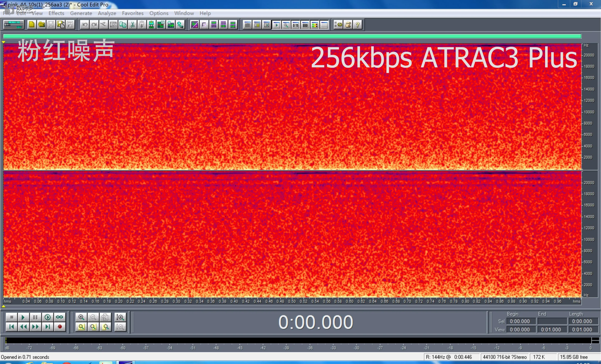This screenshot has height=364, width=601.
Task: Toggle the colored Level Meters display
Action: (314, 25)
